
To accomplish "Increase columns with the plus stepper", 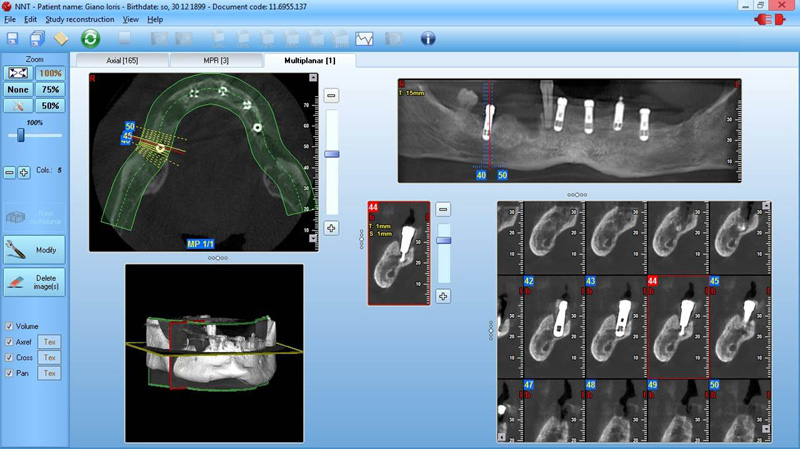I will click(x=24, y=173).
